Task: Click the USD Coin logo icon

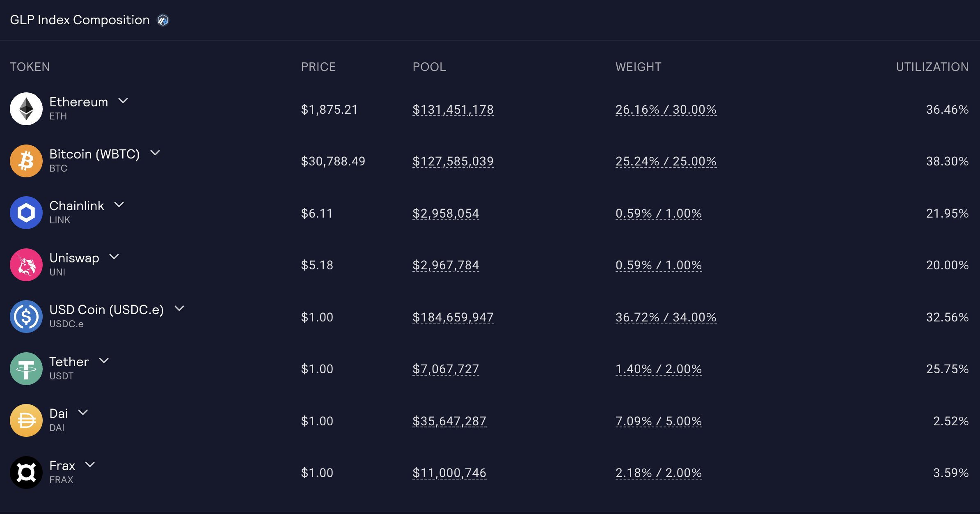Action: point(26,317)
